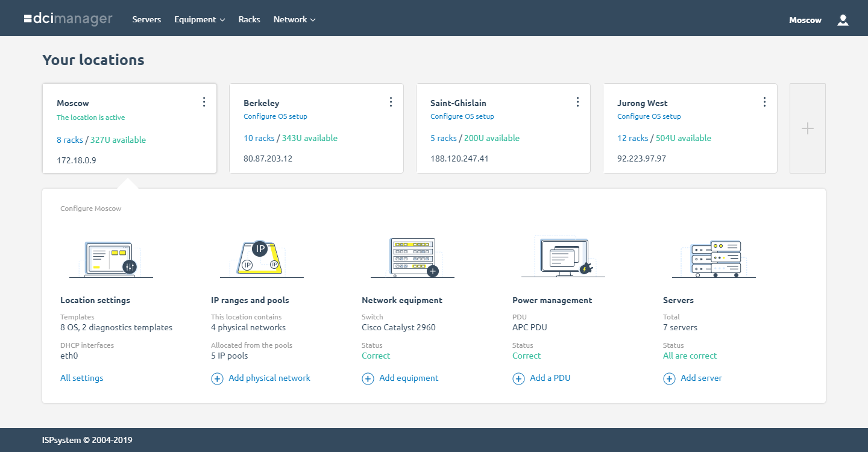This screenshot has height=452, width=868.
Task: Click Location settings heading
Action: [95, 300]
